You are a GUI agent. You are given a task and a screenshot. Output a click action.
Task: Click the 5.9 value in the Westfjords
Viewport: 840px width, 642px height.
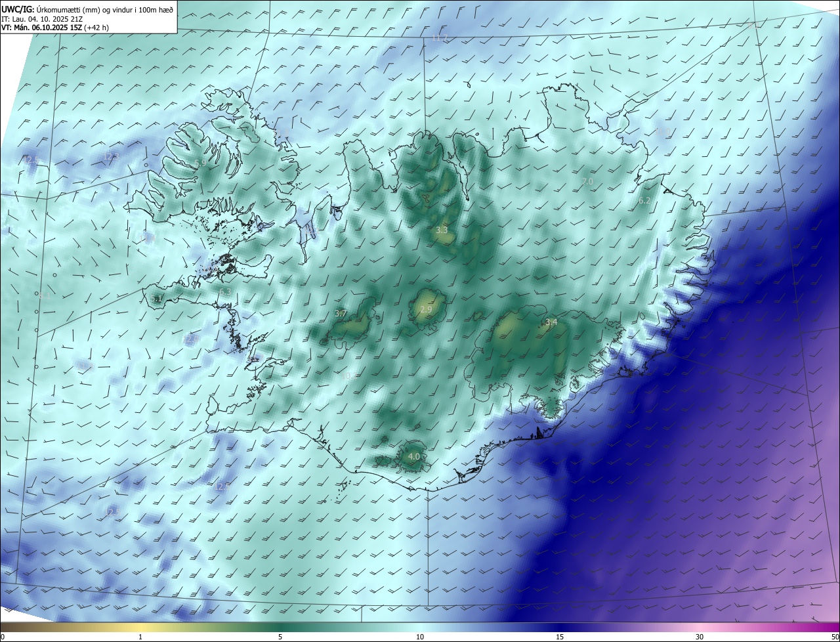coord(200,163)
